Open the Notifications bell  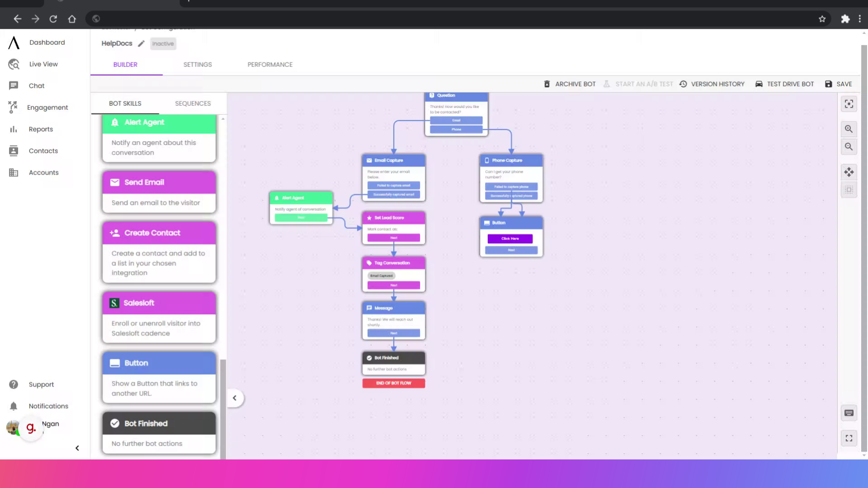[14, 406]
